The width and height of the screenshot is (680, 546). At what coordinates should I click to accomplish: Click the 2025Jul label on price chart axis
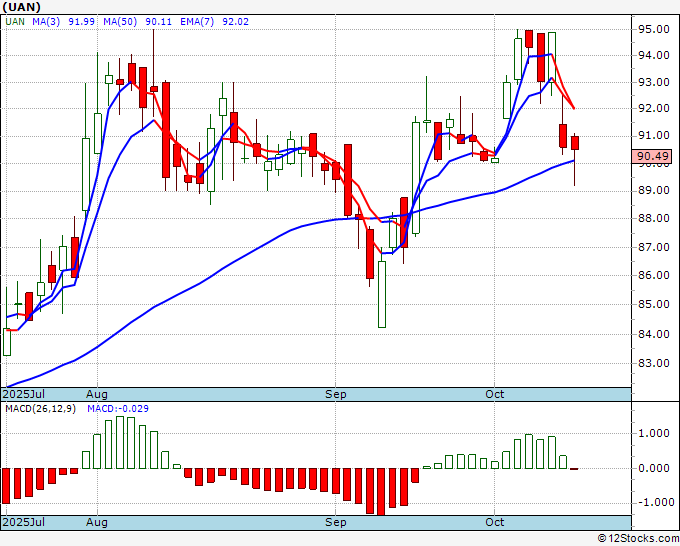click(x=23, y=394)
